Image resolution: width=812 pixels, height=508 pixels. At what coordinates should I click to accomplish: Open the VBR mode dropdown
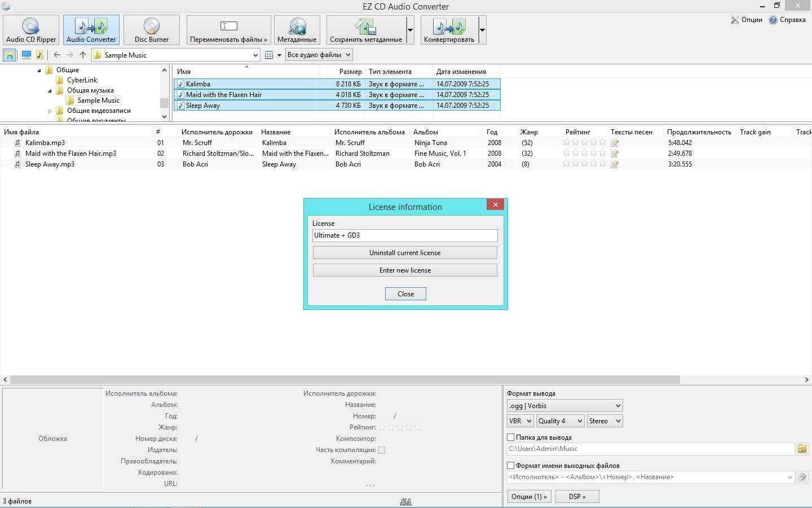coord(520,421)
